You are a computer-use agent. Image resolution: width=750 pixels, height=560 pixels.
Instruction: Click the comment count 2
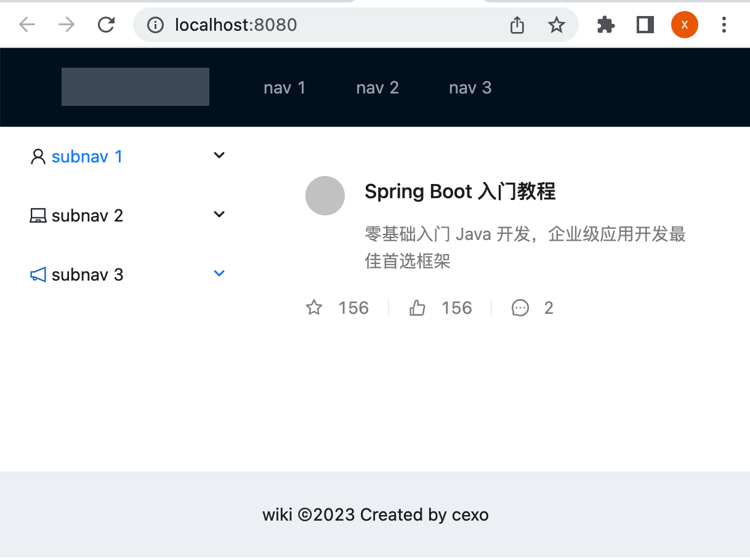tap(549, 308)
